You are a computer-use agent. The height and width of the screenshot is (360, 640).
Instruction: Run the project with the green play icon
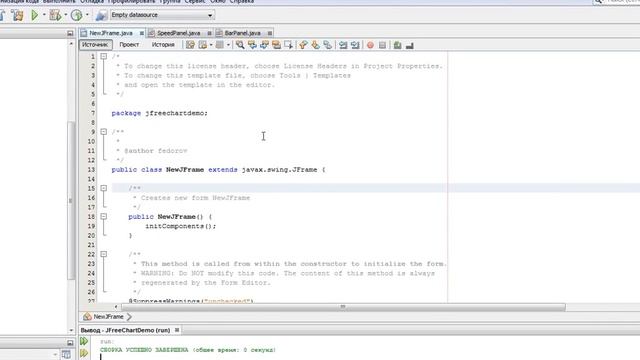coord(34,15)
